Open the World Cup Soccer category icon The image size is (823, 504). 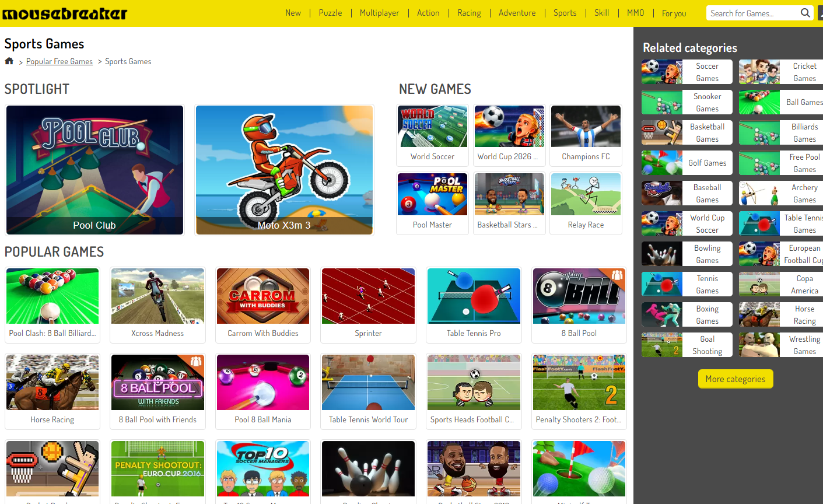point(662,224)
